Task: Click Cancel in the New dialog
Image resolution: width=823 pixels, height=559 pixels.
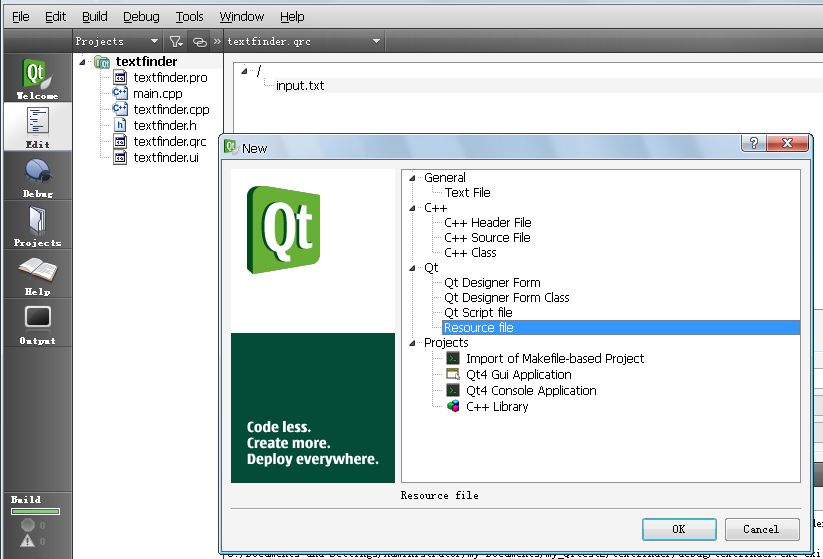Action: click(x=762, y=529)
